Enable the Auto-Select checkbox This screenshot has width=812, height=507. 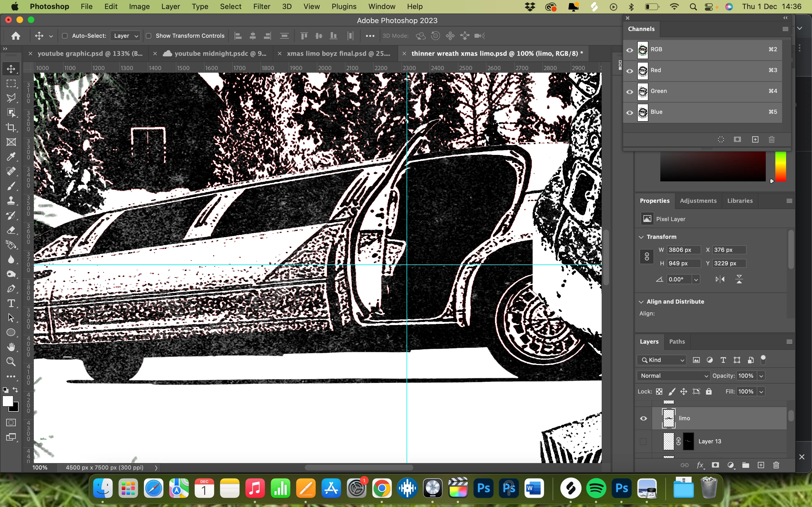pos(65,36)
